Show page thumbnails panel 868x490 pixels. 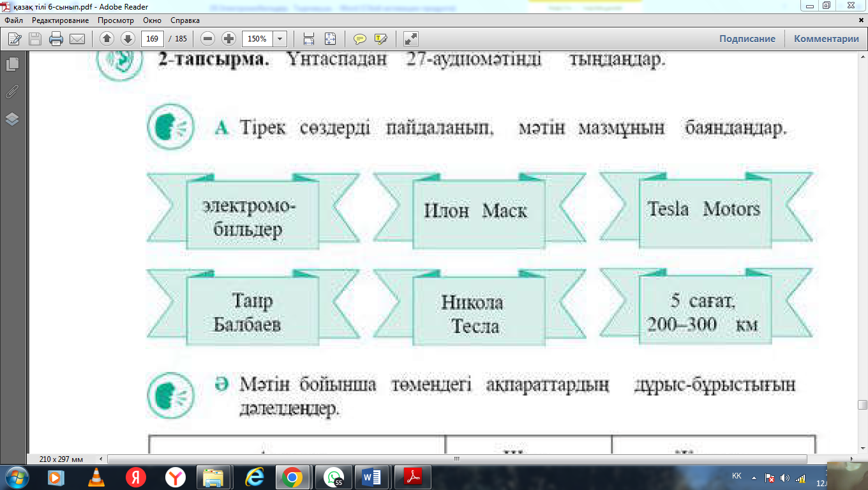pyautogui.click(x=12, y=64)
